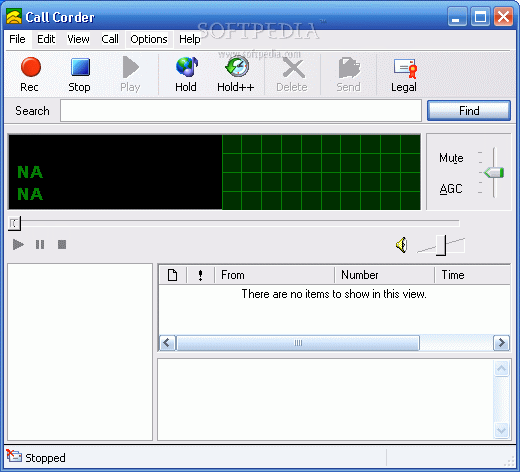This screenshot has width=520, height=472.
Task: Open the Call menu
Action: (x=110, y=39)
